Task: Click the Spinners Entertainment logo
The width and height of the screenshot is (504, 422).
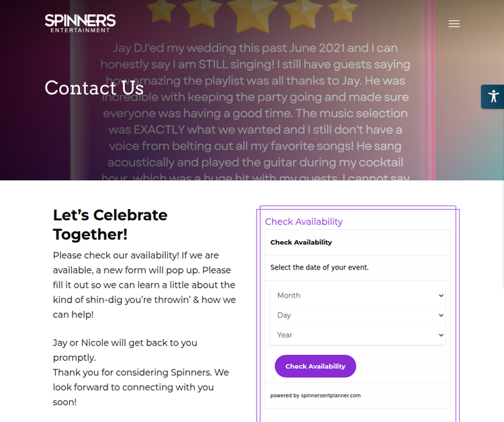Action: click(x=80, y=23)
